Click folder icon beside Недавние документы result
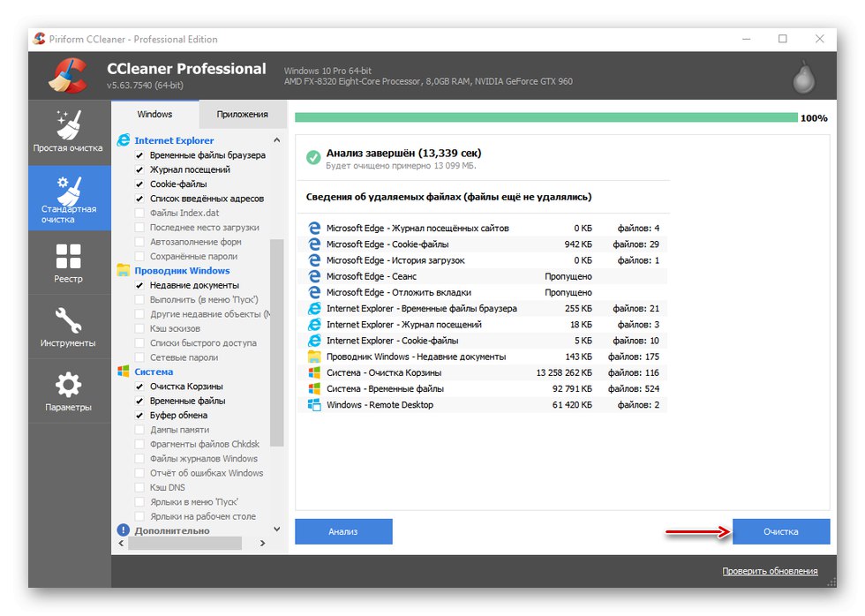This screenshot has width=865, height=616. (x=314, y=357)
